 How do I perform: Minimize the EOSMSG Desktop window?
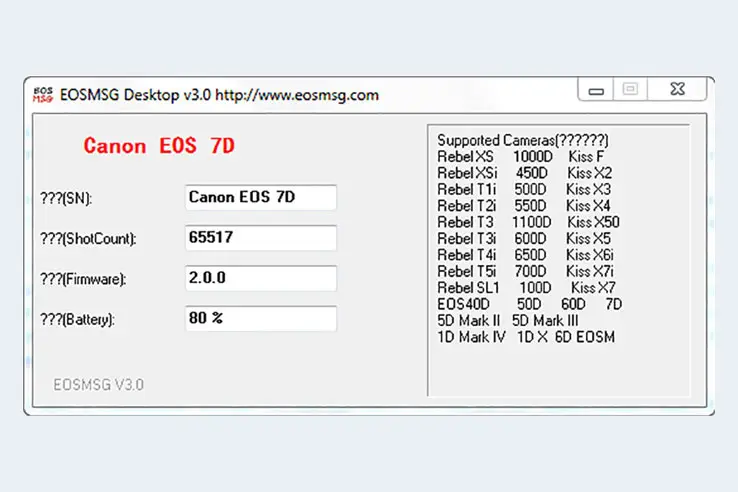click(596, 89)
